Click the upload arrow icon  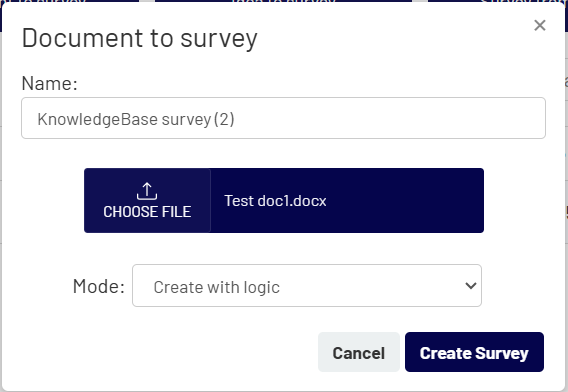pyautogui.click(x=147, y=191)
